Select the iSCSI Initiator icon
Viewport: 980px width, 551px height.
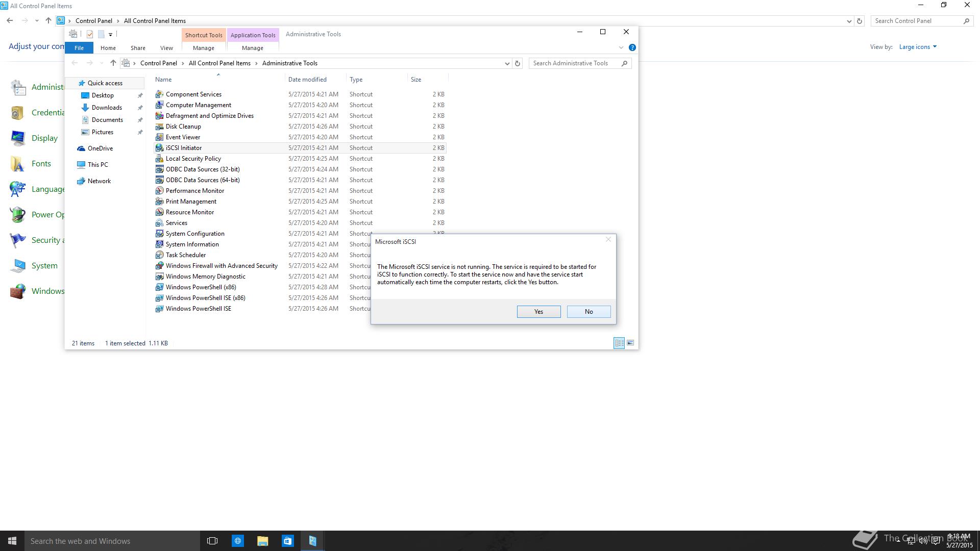tap(159, 148)
